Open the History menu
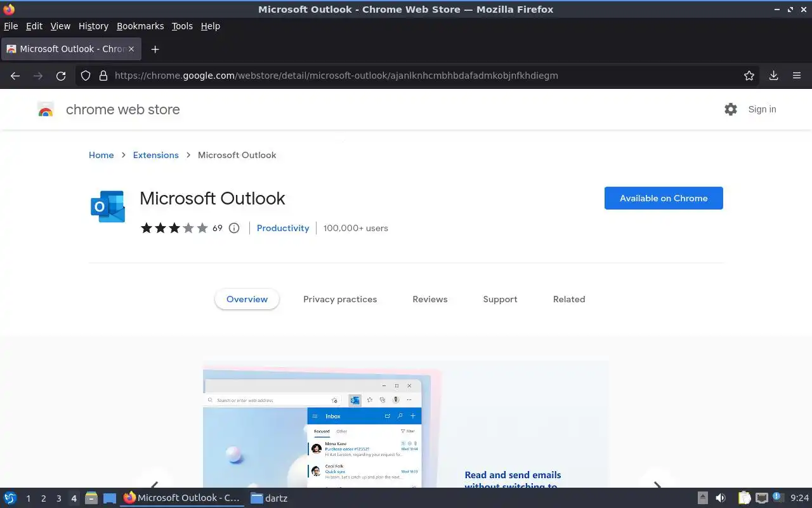This screenshot has height=508, width=812. point(93,26)
